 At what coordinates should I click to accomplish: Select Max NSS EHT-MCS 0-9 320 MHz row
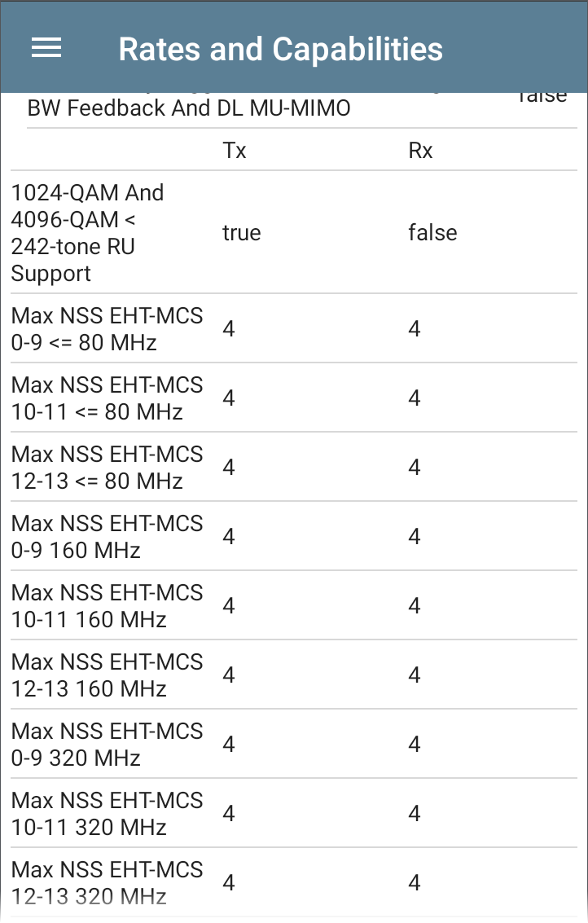294,744
